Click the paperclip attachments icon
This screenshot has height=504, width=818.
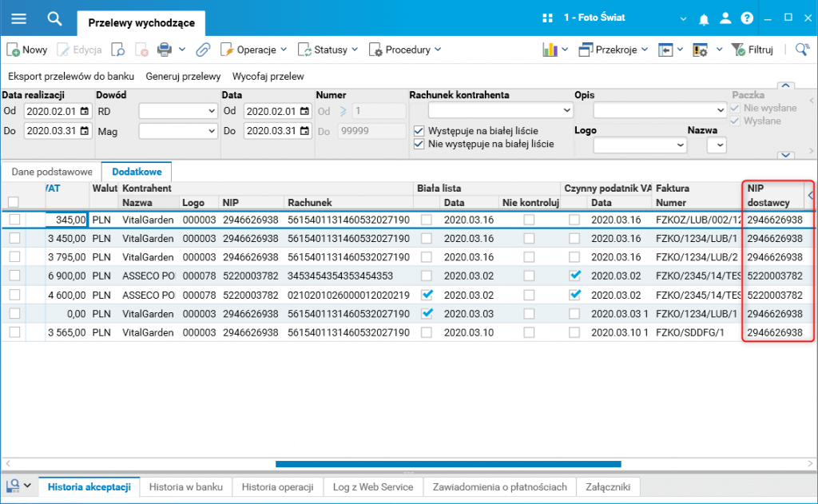click(x=203, y=50)
